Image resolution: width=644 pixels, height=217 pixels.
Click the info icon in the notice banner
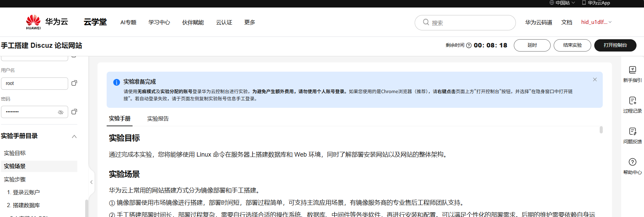pos(117,82)
